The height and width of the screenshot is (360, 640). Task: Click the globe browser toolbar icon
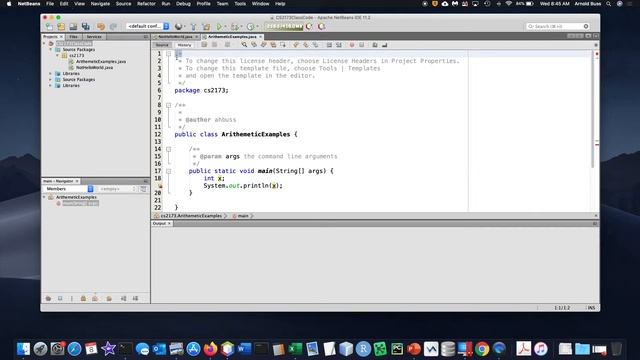(x=178, y=27)
